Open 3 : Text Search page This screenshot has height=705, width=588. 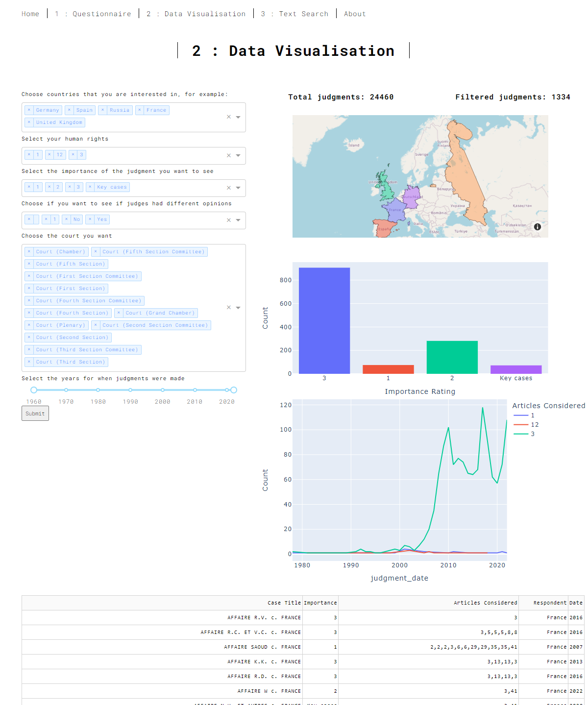[x=294, y=14]
